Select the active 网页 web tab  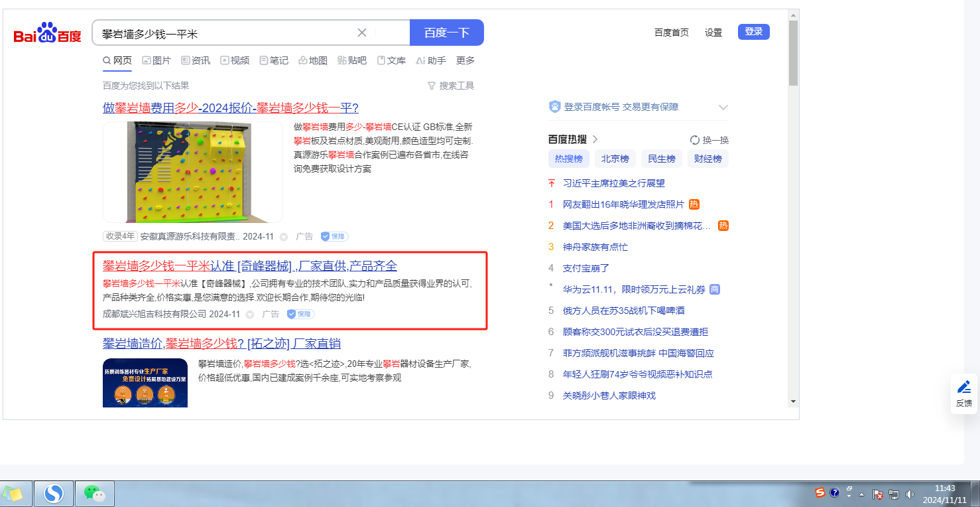(x=117, y=60)
